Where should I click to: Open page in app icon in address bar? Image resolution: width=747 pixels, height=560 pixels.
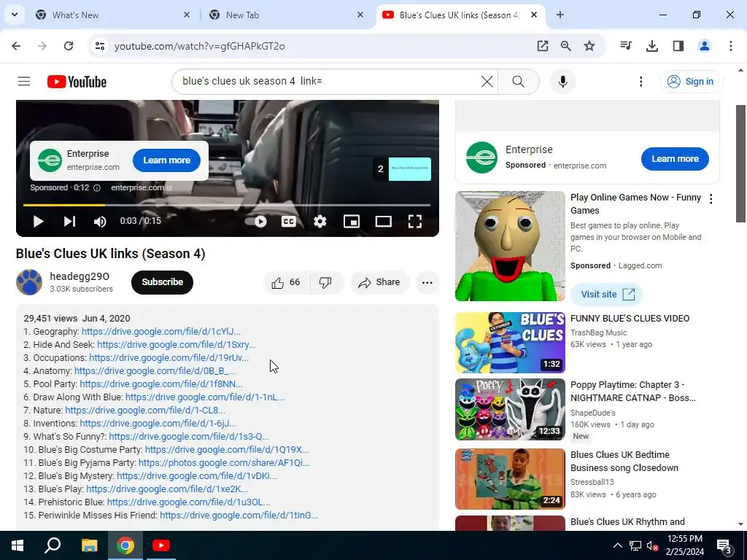click(x=543, y=46)
